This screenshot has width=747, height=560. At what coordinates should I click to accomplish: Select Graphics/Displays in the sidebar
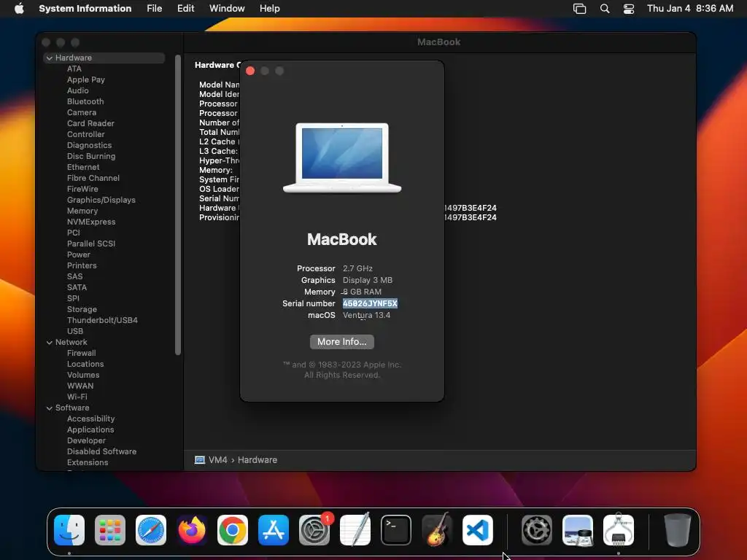coord(101,200)
